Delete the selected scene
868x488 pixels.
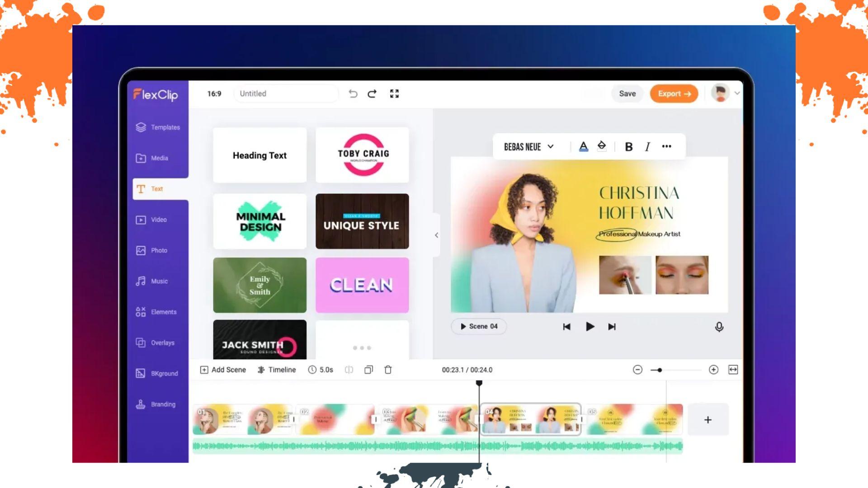(x=388, y=370)
